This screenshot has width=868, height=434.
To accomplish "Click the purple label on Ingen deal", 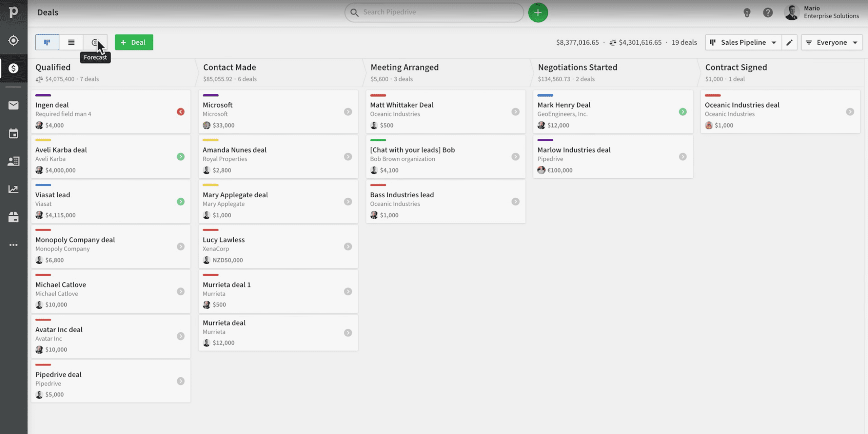I will pos(43,95).
